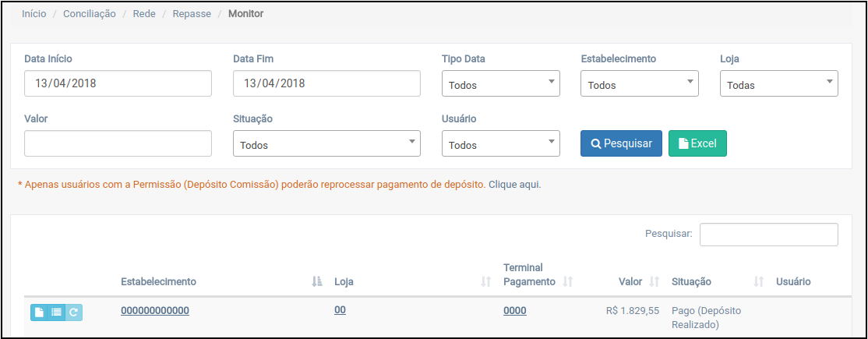Open the Loja filter dropdown
Image resolution: width=868 pixels, height=339 pixels.
pyautogui.click(x=778, y=84)
